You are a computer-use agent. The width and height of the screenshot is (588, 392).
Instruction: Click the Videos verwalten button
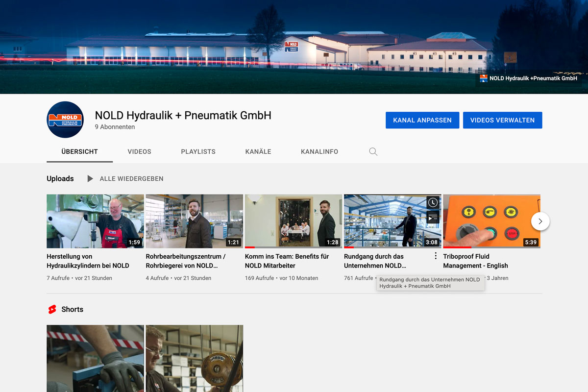point(503,120)
